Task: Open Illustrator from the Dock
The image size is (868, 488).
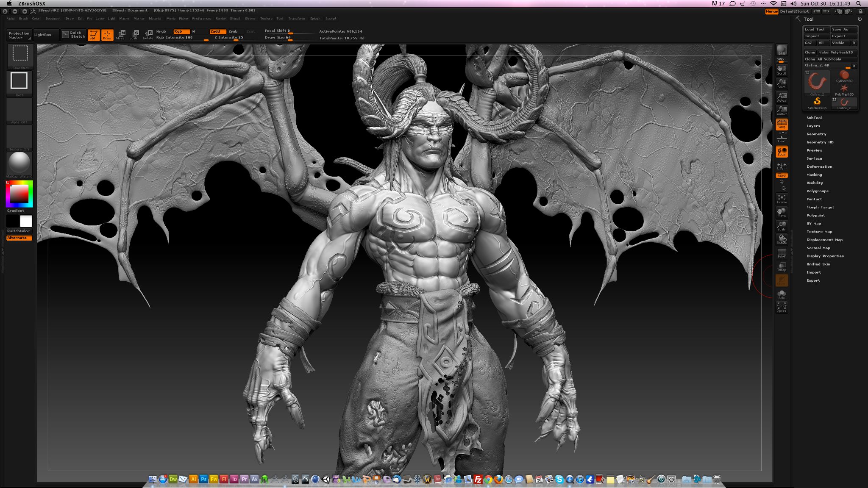Action: point(193,479)
